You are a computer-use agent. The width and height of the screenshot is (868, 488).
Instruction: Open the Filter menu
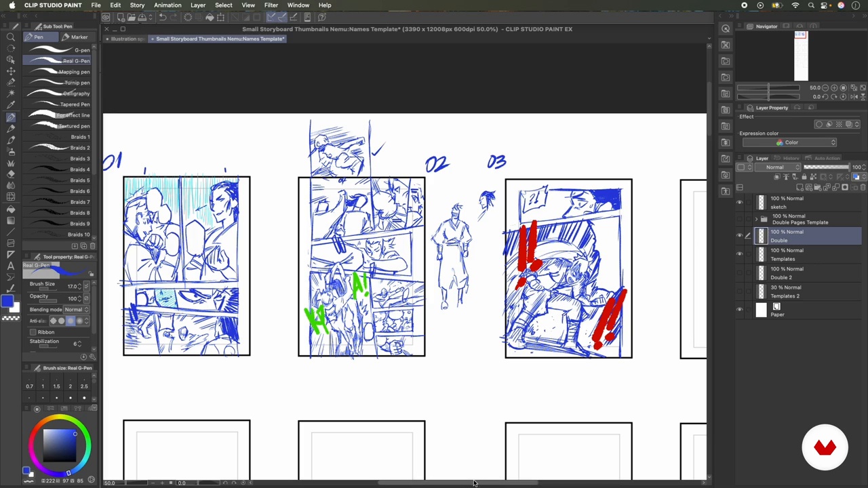tap(271, 5)
